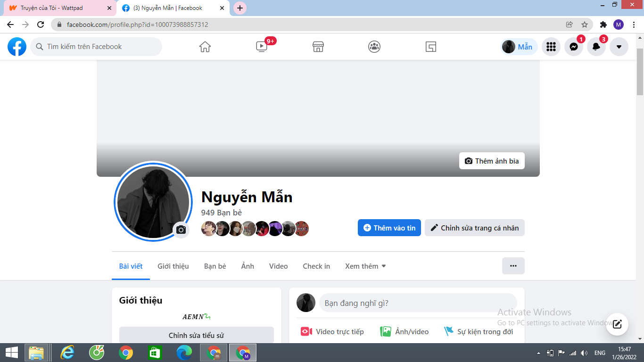The height and width of the screenshot is (362, 644).
Task: Open Chrome profile M avatar
Action: tap(619, 25)
